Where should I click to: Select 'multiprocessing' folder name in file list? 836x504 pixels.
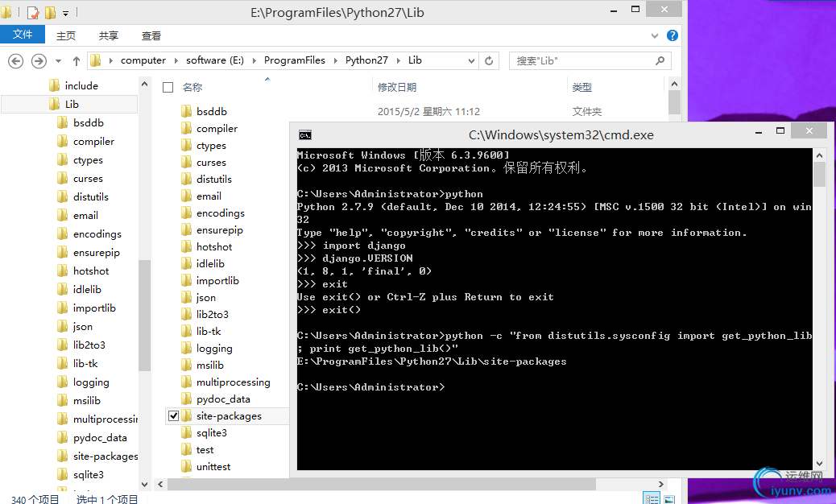(x=233, y=382)
